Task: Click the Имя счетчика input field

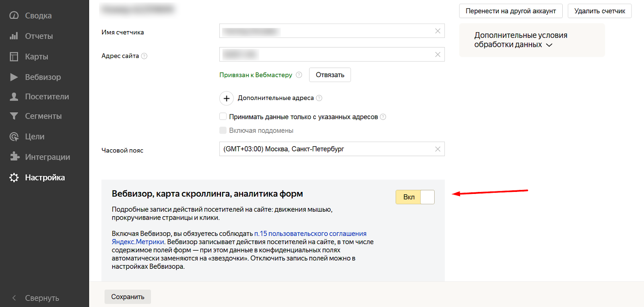Action: click(x=332, y=31)
